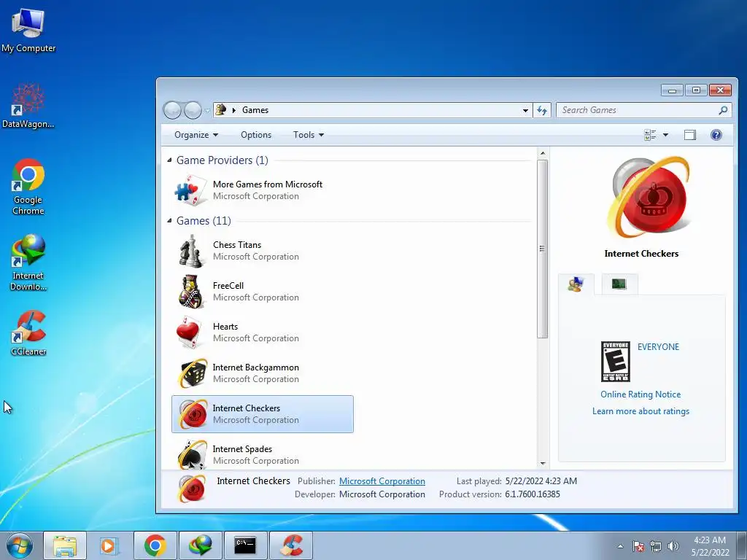The height and width of the screenshot is (560, 747).
Task: Open the Windows Start button
Action: click(20, 545)
